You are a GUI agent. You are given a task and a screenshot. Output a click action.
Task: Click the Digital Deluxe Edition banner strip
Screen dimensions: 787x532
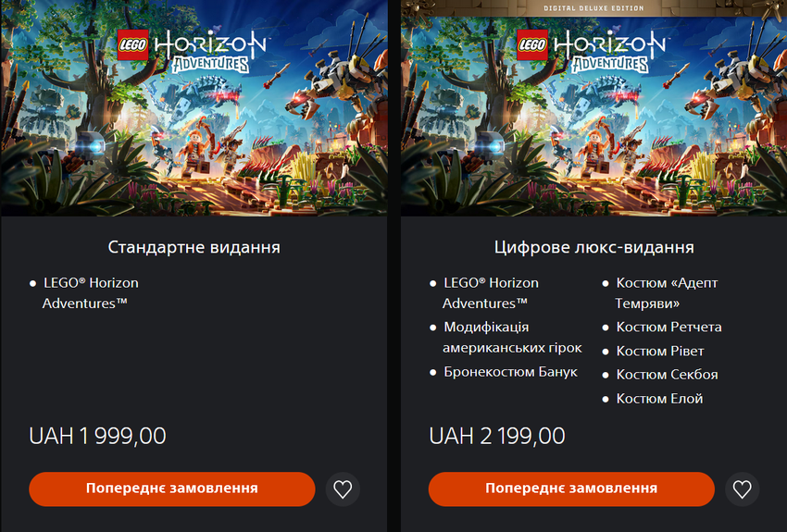tap(593, 8)
